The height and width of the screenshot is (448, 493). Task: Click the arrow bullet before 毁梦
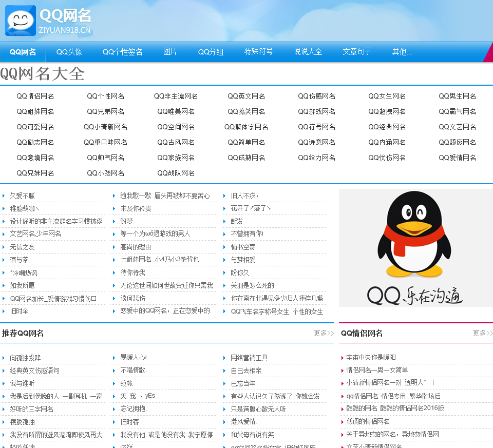[114, 221]
